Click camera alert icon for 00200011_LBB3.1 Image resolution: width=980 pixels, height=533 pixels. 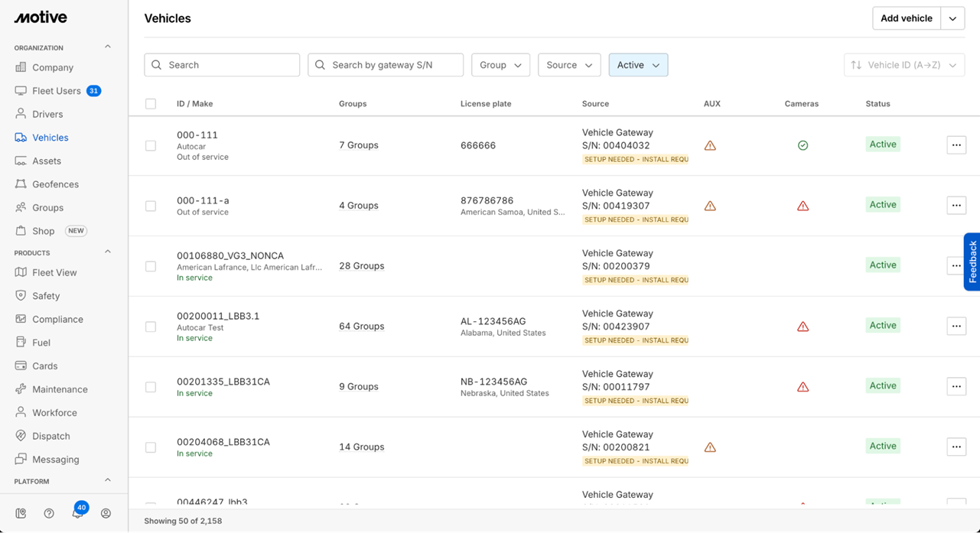click(803, 327)
